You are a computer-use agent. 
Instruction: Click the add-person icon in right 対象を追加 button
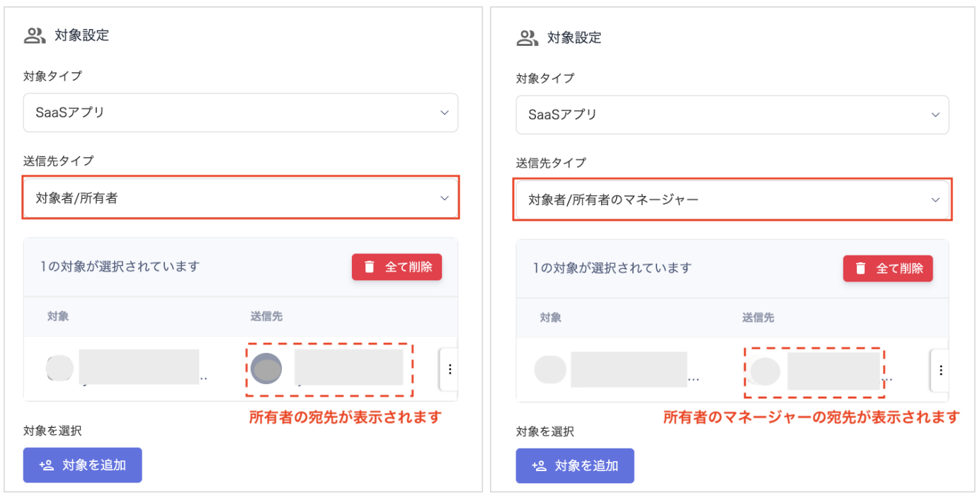[539, 466]
